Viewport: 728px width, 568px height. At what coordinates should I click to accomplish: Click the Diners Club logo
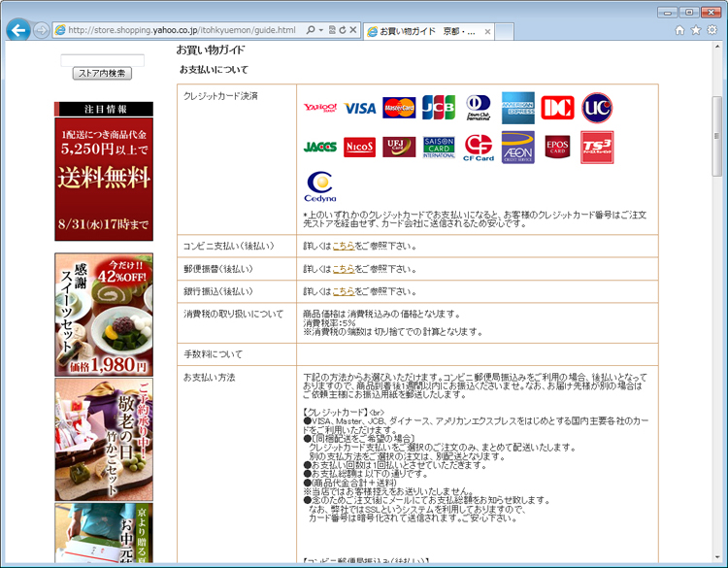point(479,107)
